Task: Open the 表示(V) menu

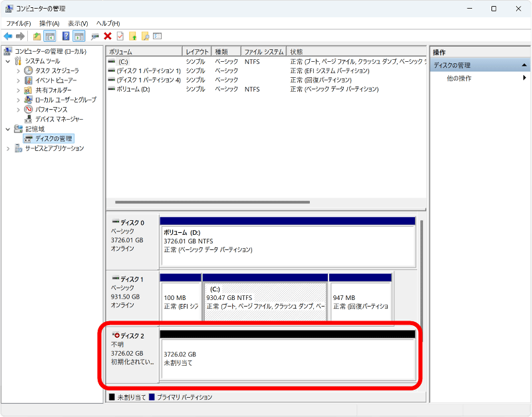Action: click(78, 23)
